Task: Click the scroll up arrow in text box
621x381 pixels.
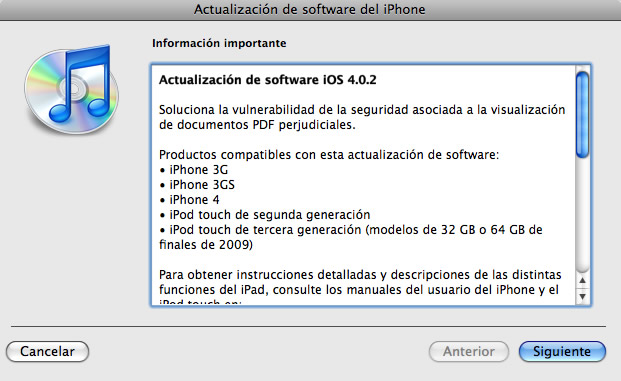Action: coord(582,281)
